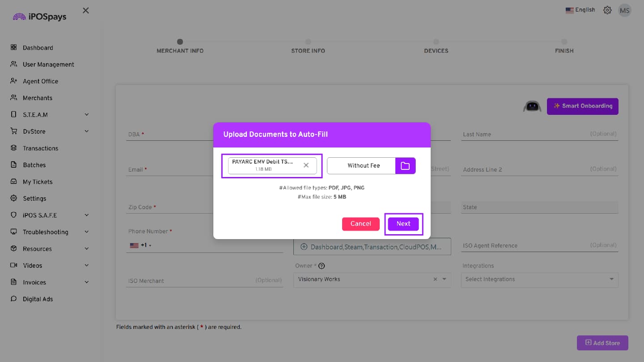Open the Merchants sidebar item
Viewport: 644px width, 362px height.
click(38, 98)
